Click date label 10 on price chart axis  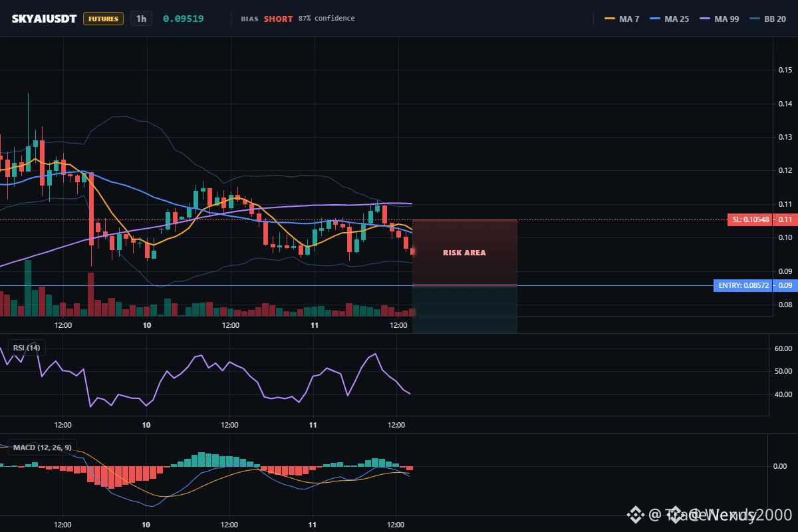(147, 325)
